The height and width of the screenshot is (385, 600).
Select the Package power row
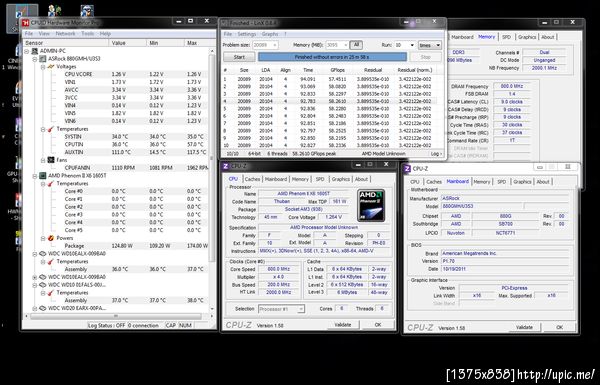click(x=117, y=246)
